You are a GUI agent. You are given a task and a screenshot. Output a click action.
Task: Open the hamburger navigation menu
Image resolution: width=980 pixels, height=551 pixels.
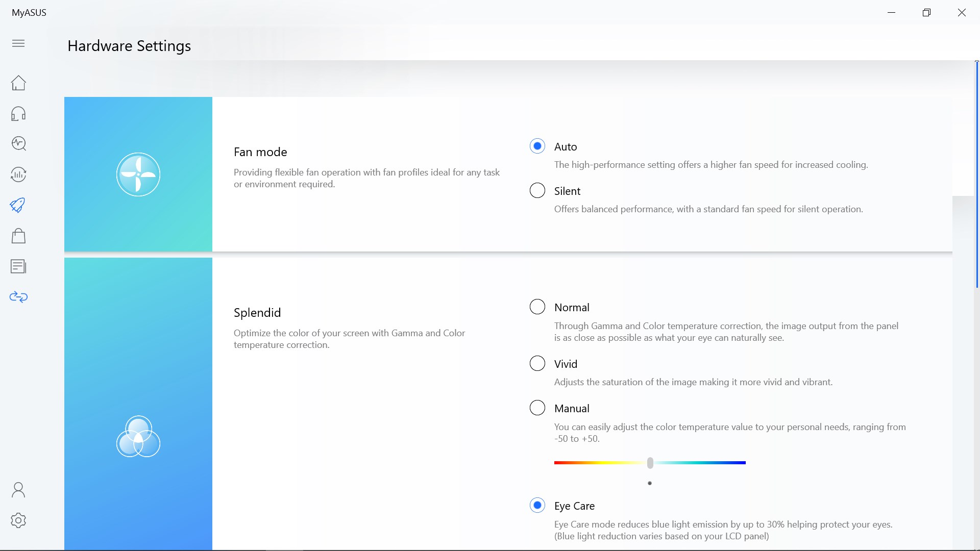point(18,43)
